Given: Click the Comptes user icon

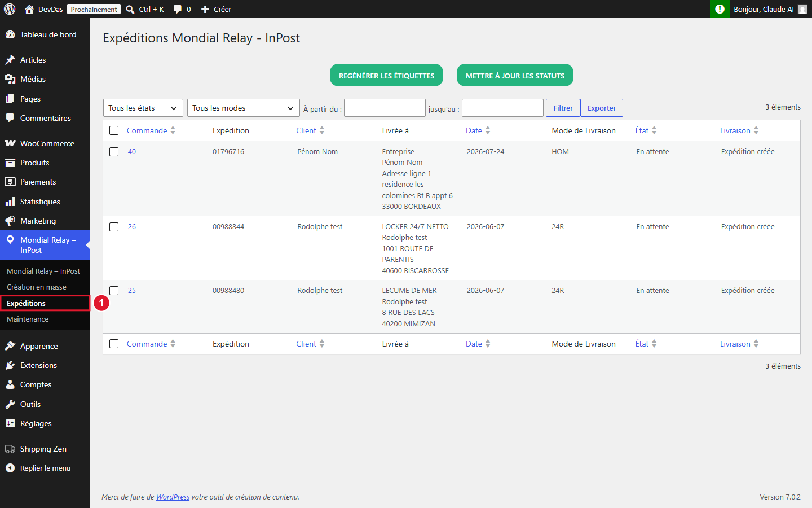Looking at the screenshot, I should coord(10,384).
